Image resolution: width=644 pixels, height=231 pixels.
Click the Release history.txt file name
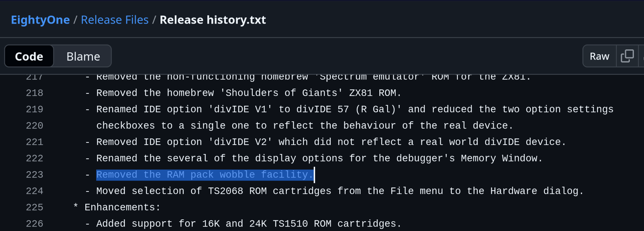point(213,20)
